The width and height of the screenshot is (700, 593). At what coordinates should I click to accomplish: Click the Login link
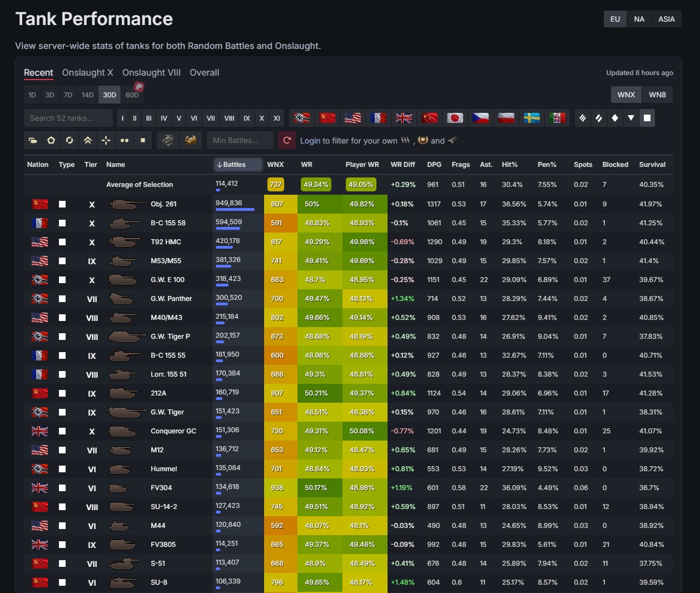pyautogui.click(x=310, y=141)
